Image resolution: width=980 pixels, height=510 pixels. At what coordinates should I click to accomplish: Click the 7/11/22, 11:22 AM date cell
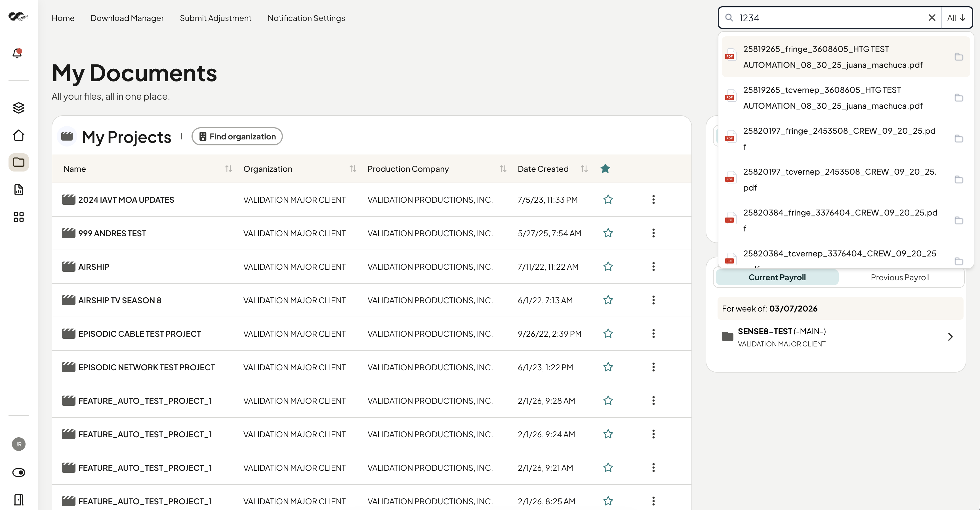point(548,267)
